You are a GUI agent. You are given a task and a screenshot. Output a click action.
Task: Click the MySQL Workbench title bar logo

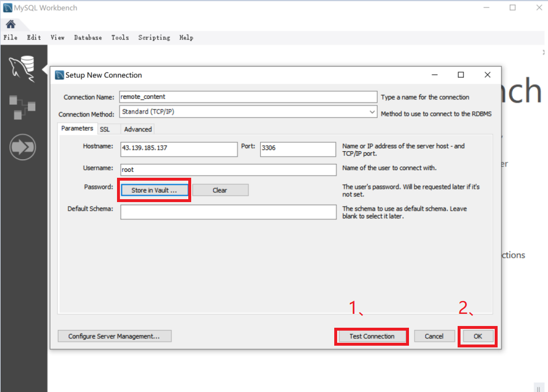8,8
